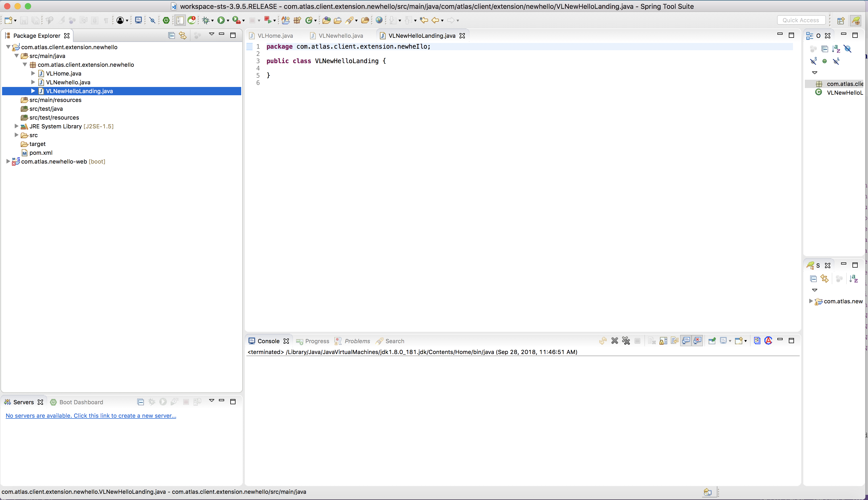
Task: Toggle Scroll Lock in Console
Action: 663,341
